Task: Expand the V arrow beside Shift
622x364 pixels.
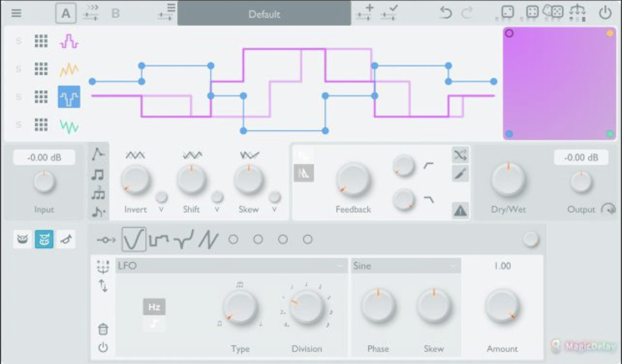Action: coord(218,210)
